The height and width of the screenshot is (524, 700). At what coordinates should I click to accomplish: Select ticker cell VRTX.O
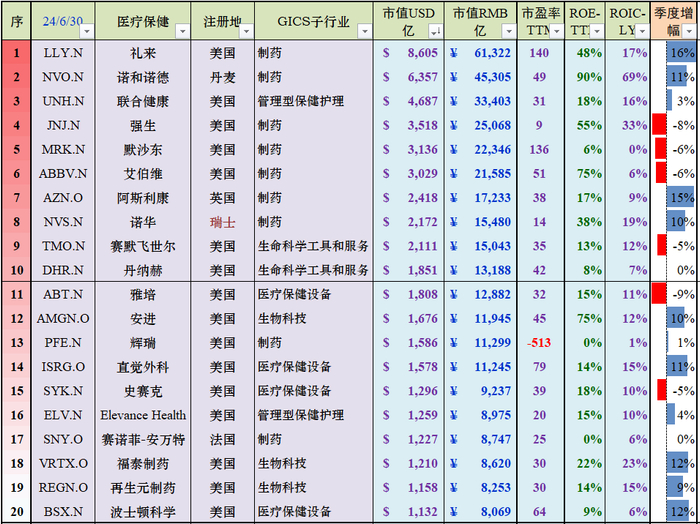(x=63, y=463)
